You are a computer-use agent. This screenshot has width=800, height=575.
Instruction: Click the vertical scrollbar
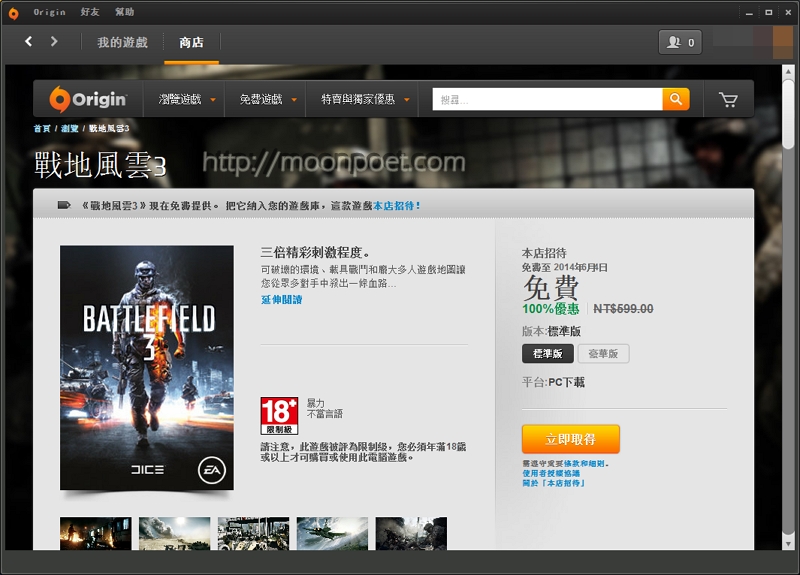[787, 300]
